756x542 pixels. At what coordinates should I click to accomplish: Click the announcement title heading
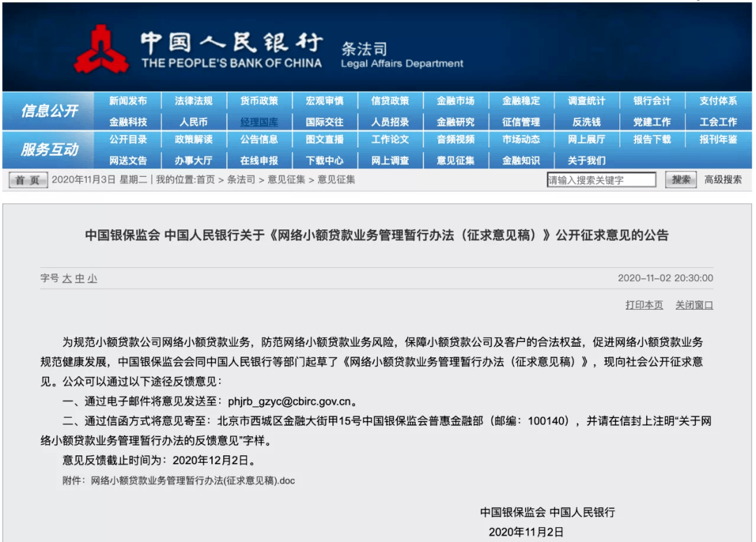(377, 235)
